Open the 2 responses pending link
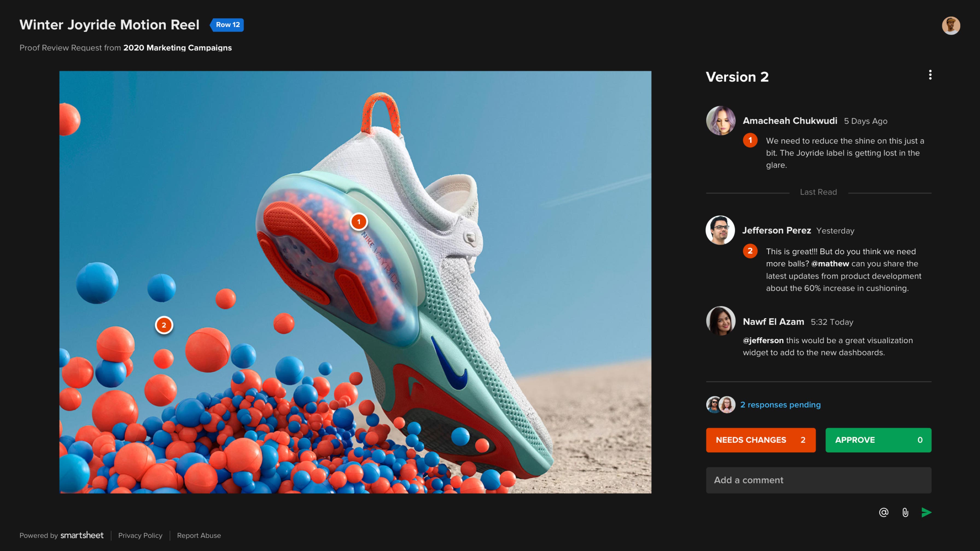The image size is (980, 551). click(x=780, y=405)
